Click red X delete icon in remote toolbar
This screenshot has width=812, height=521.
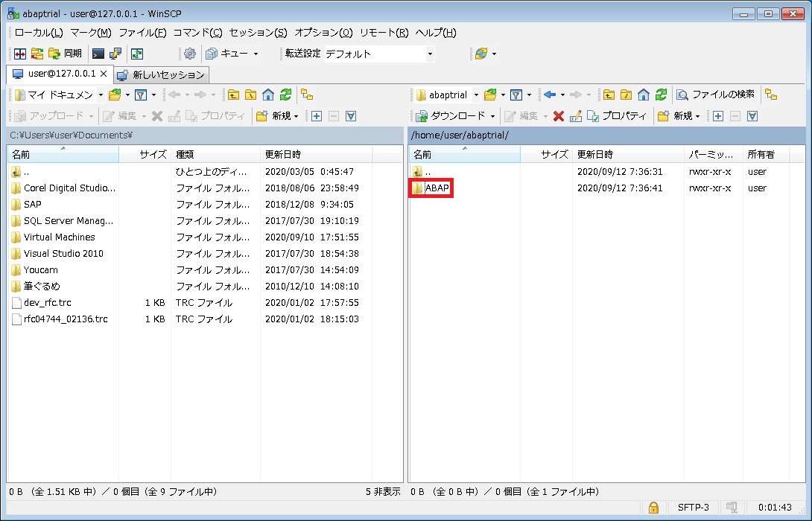[x=558, y=116]
